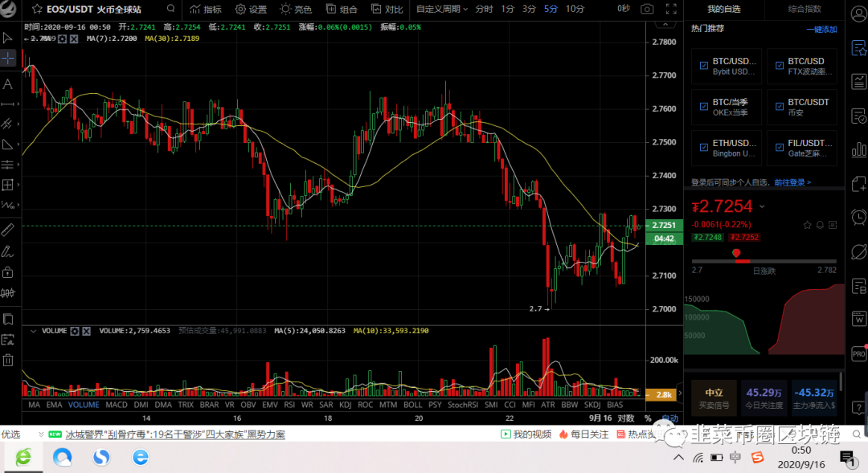Open the Sogou browser taskbar icon
This screenshot has height=473, width=868.
101,457
